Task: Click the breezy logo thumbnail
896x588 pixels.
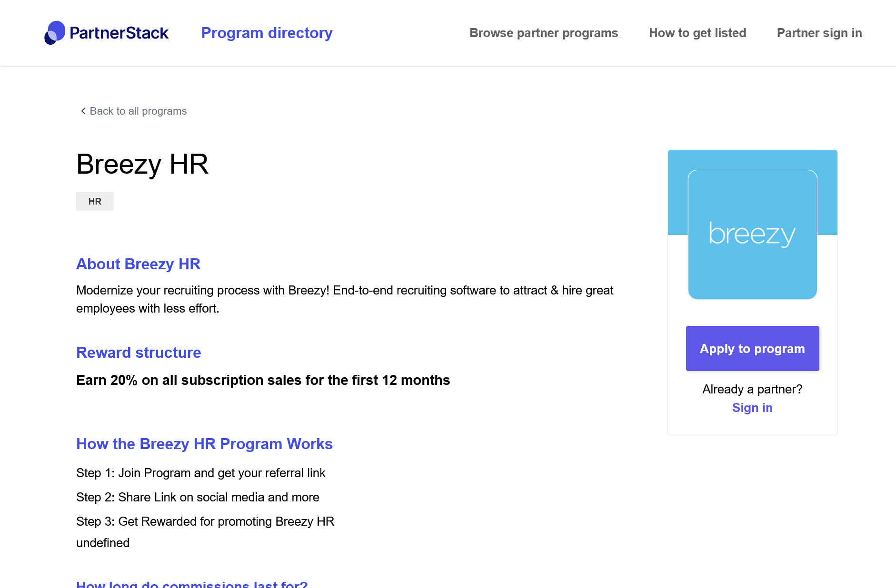Action: [752, 235]
